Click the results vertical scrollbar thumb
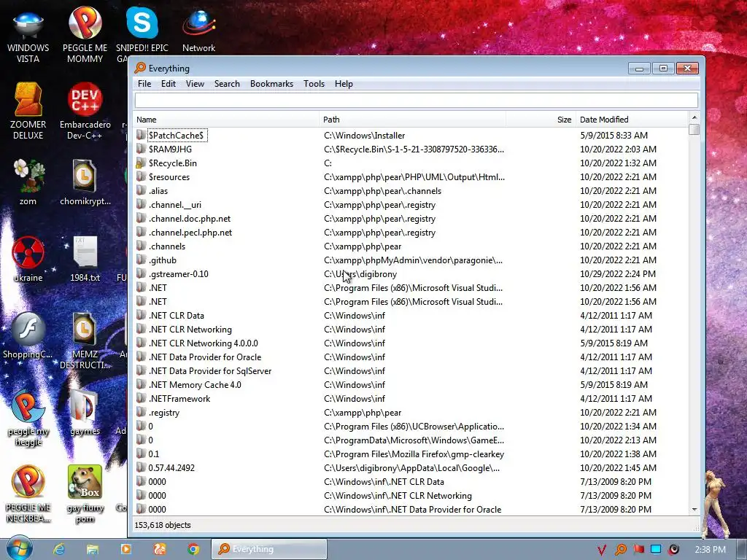This screenshot has width=747, height=560. click(694, 129)
